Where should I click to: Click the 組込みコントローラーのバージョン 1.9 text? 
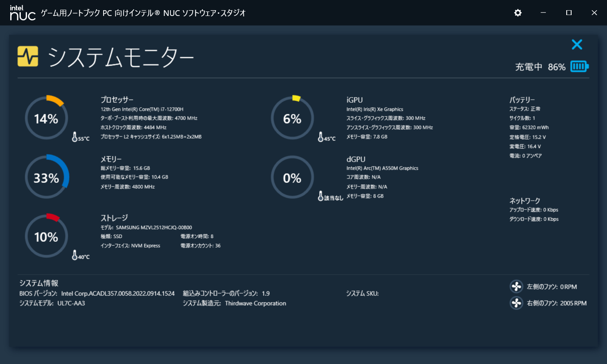[x=226, y=293]
